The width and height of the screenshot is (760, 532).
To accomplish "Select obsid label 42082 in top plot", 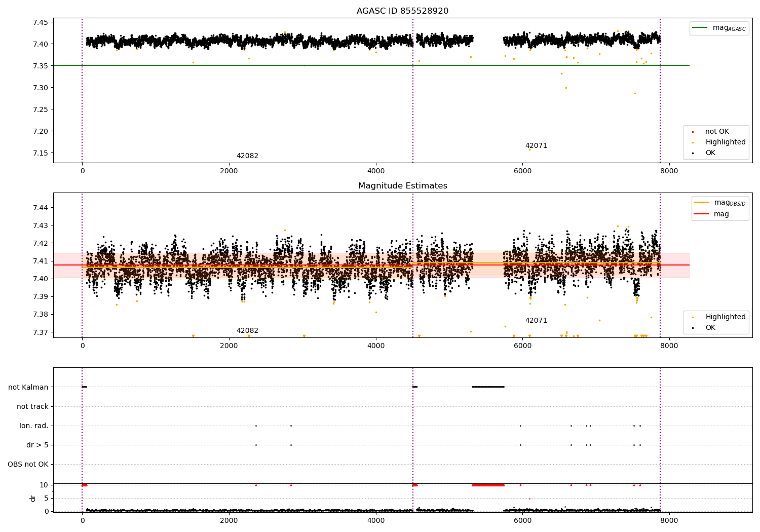I will tap(247, 156).
